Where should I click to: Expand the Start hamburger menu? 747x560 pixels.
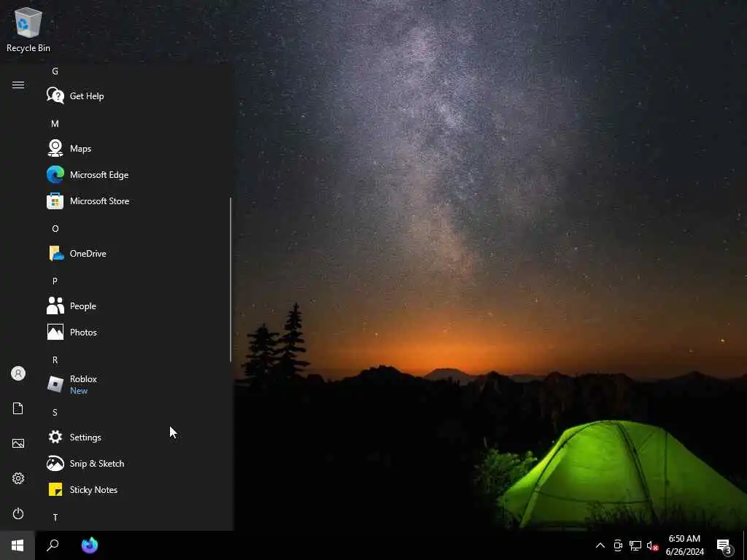pyautogui.click(x=18, y=85)
